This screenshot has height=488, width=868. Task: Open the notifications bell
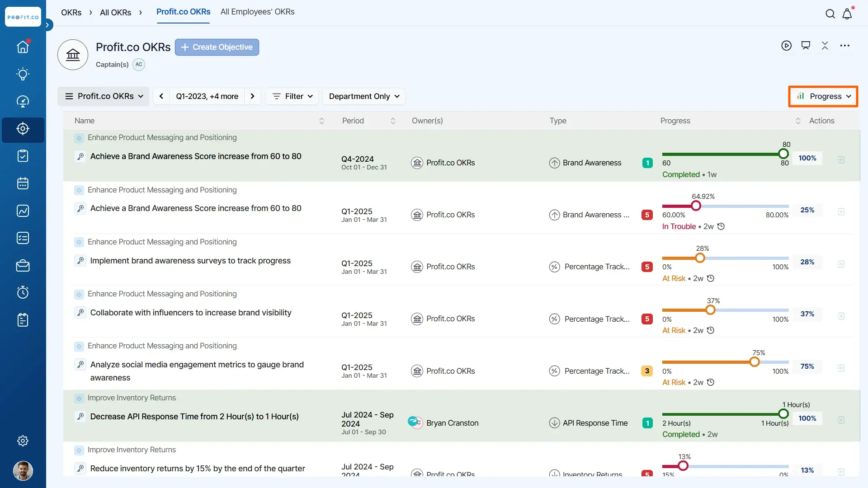point(847,14)
